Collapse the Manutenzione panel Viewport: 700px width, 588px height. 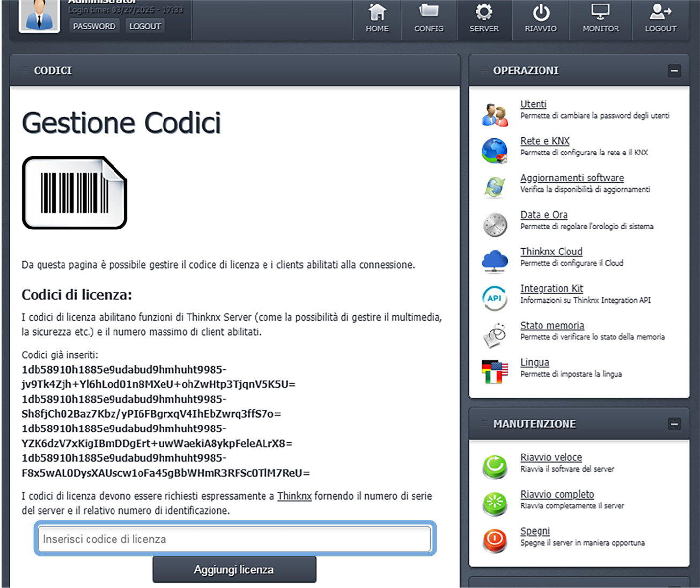(x=674, y=424)
